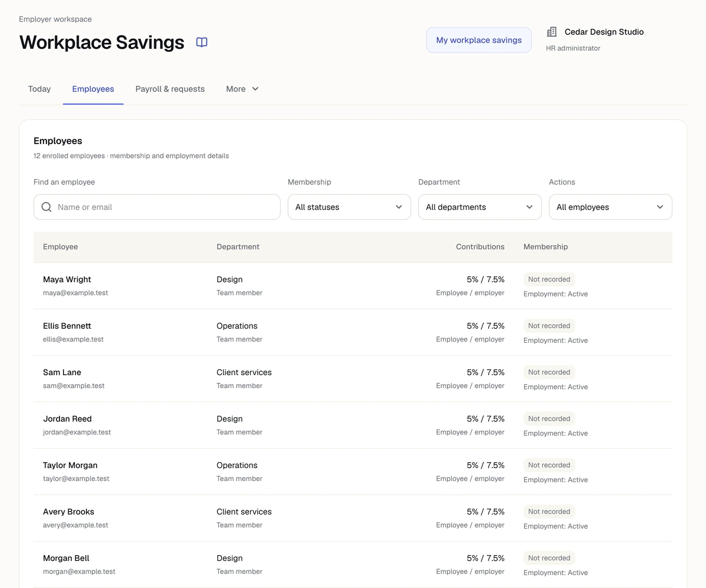Click Not recorded badge in Jordan Reed's row
Viewport: 706px width, 588px height.
click(549, 419)
